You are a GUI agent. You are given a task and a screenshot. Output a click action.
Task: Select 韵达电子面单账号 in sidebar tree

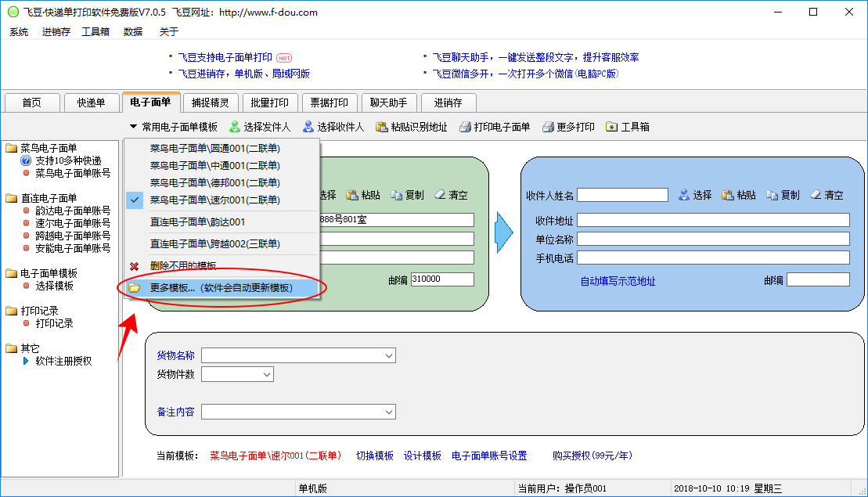click(x=73, y=211)
